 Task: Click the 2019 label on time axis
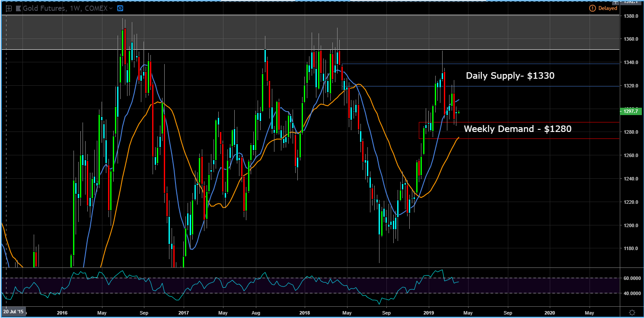click(x=429, y=312)
